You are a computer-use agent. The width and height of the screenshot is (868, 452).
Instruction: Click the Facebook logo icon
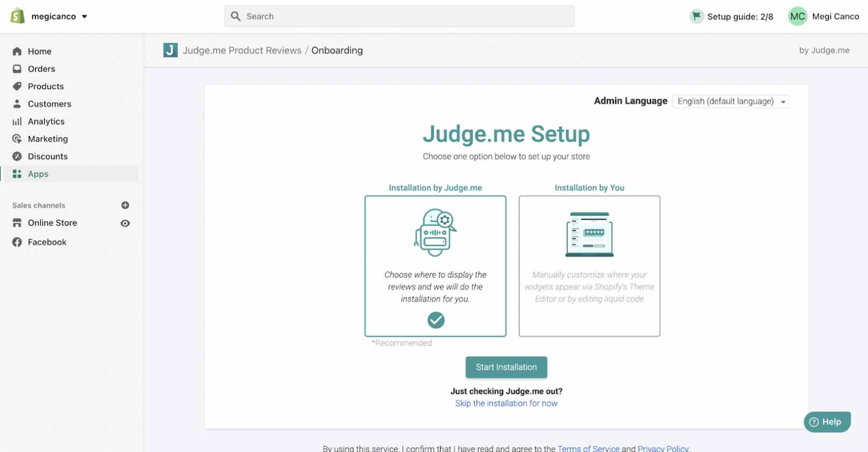pyautogui.click(x=17, y=242)
